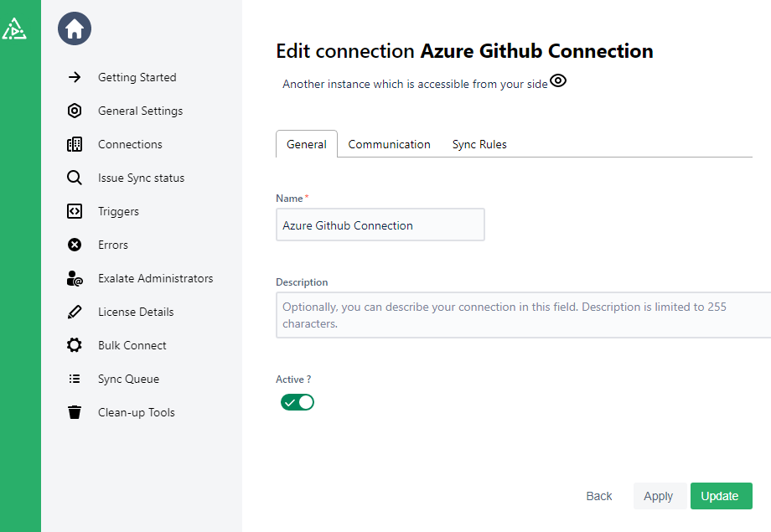Toggle the Active connection switch off
Image resolution: width=771 pixels, height=532 pixels.
[x=298, y=402]
